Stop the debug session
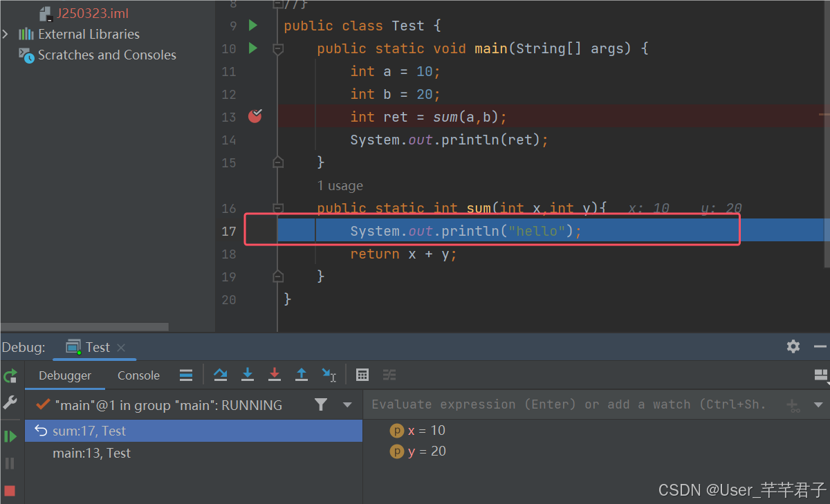The height and width of the screenshot is (504, 830). pos(10,491)
